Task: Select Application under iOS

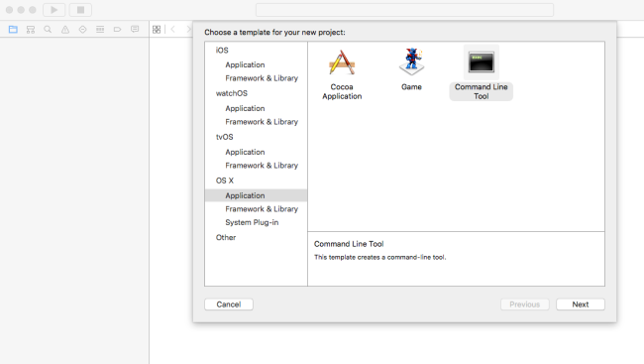Action: click(x=245, y=64)
